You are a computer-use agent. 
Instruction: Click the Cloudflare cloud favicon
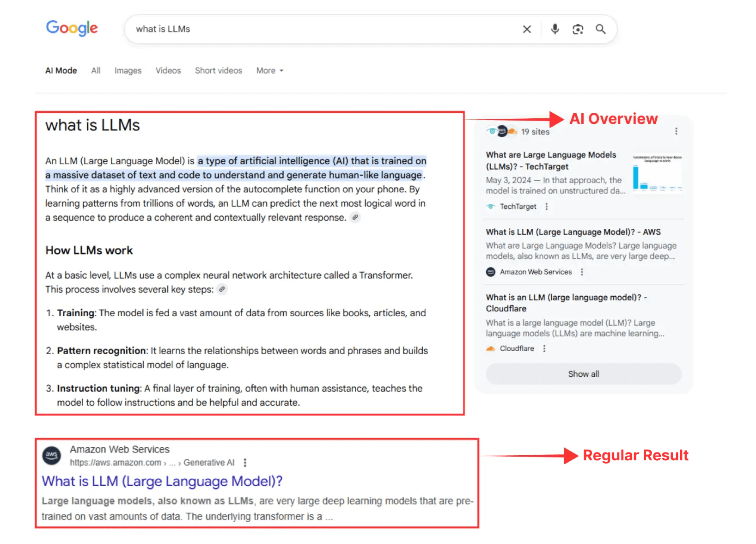click(491, 348)
